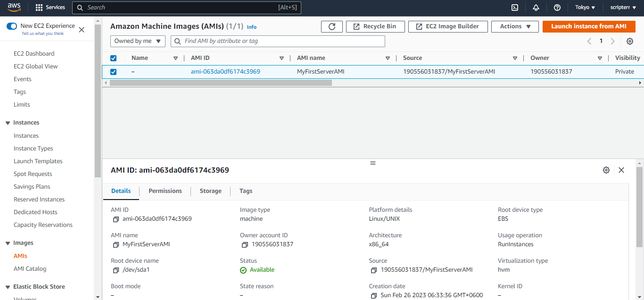This screenshot has width=644, height=300.
Task: Switch to the Tags tab
Action: pyautogui.click(x=246, y=191)
